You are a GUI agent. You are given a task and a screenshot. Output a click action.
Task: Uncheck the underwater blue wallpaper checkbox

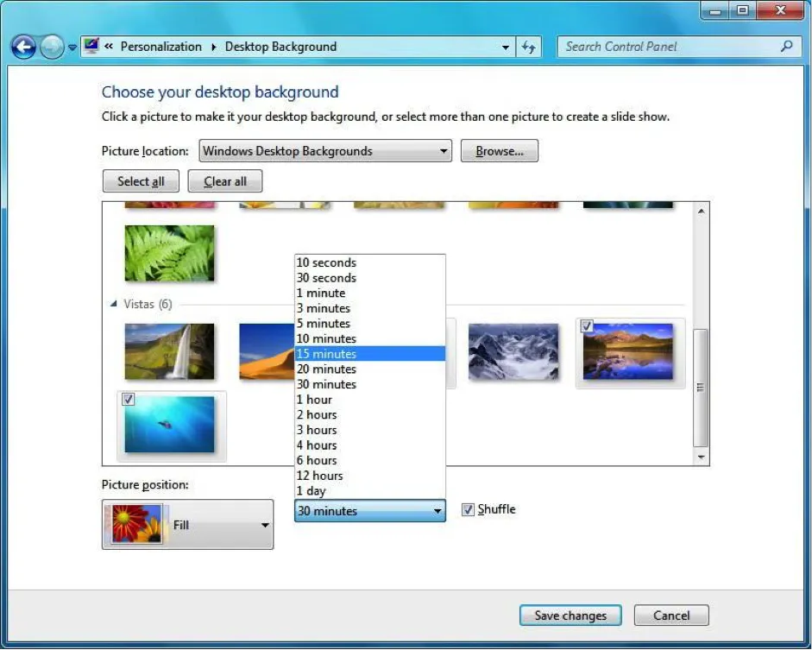[128, 399]
